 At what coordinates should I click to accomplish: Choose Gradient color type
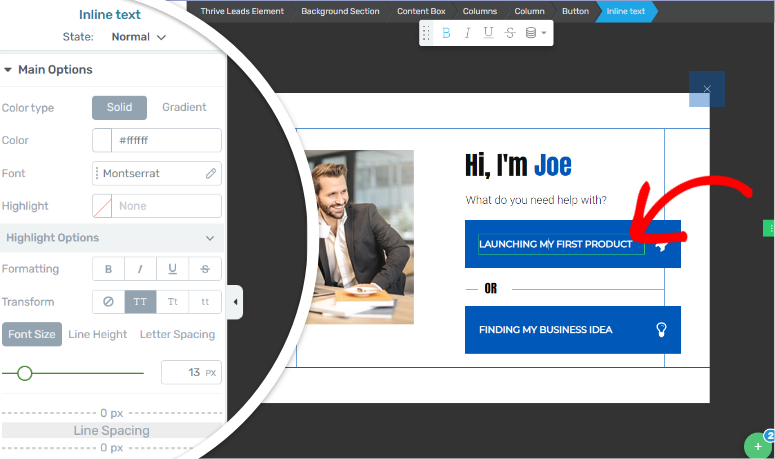click(184, 108)
